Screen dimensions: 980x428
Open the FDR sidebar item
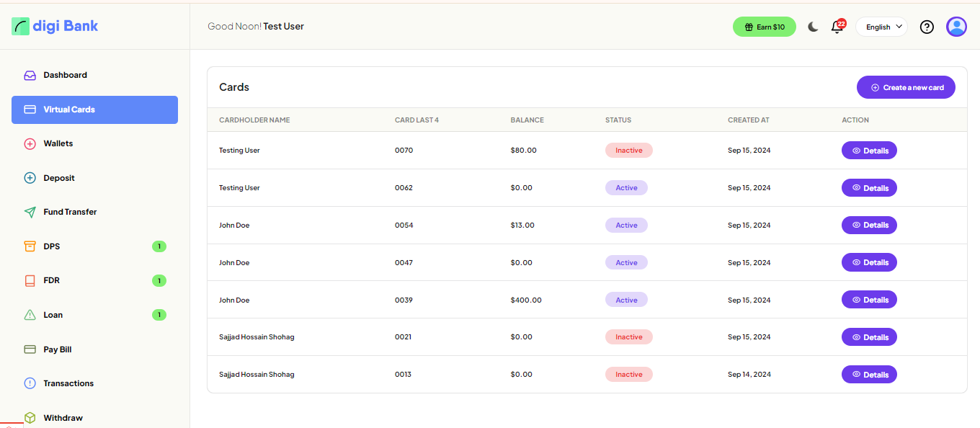(x=52, y=280)
